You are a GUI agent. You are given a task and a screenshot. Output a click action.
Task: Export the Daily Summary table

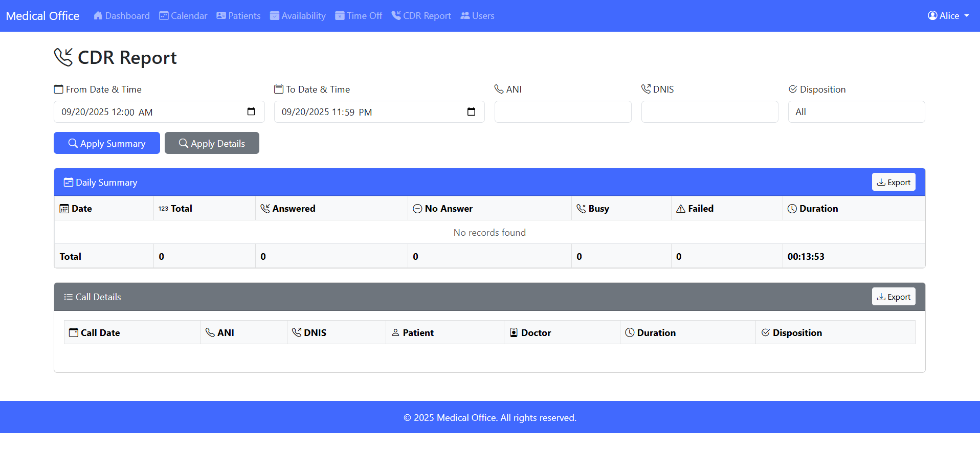pyautogui.click(x=893, y=182)
